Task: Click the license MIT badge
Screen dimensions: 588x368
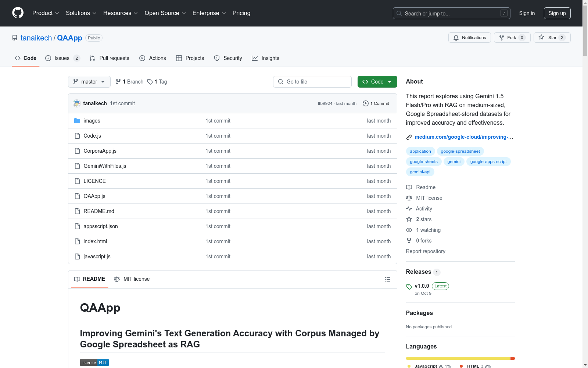Action: [94, 362]
